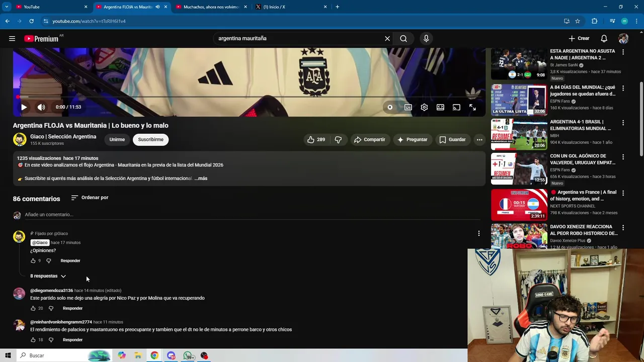This screenshot has height=362, width=644.
Task: Switch to the (1) Inicio / X tab
Action: coord(291,7)
